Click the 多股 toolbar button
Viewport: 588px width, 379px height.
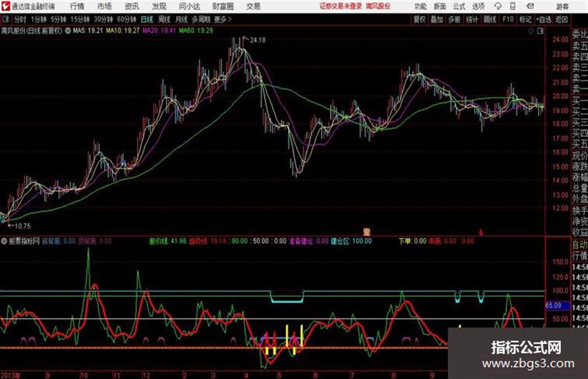click(454, 19)
